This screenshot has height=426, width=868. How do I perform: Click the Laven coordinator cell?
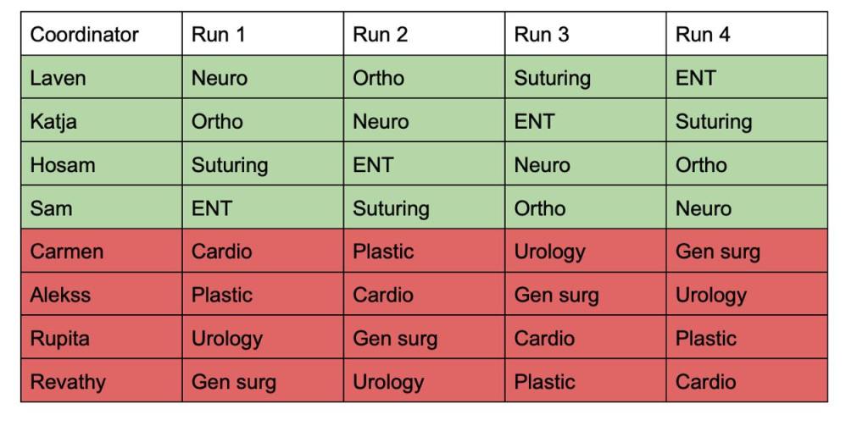coord(101,78)
